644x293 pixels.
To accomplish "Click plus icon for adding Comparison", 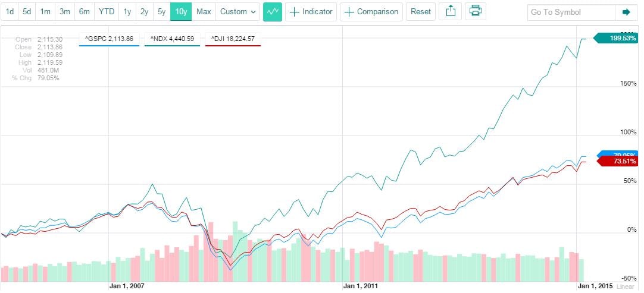I will (349, 12).
